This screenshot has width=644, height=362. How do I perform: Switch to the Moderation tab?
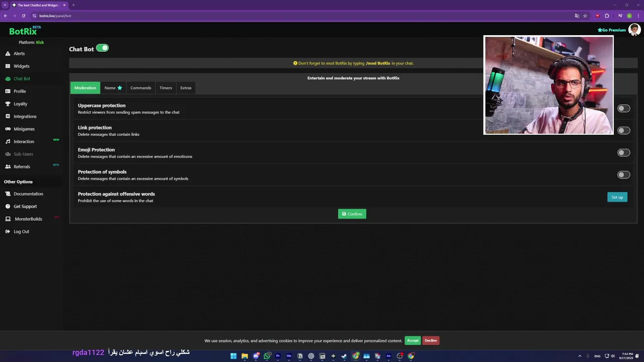(85, 88)
